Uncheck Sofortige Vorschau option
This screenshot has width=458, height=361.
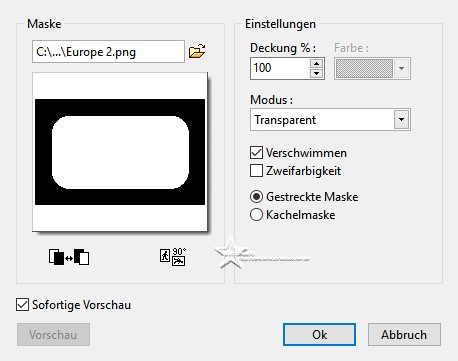click(22, 305)
